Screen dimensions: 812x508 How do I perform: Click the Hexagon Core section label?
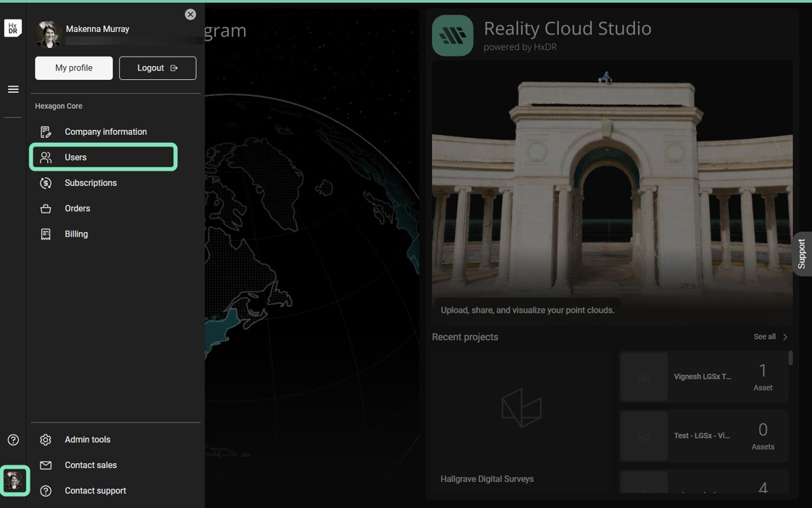59,106
